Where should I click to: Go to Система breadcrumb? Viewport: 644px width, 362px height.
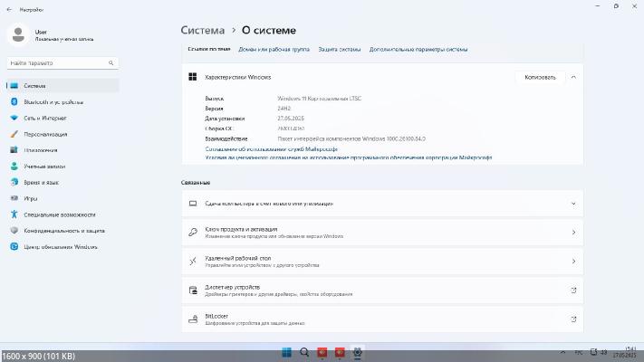coord(203,30)
